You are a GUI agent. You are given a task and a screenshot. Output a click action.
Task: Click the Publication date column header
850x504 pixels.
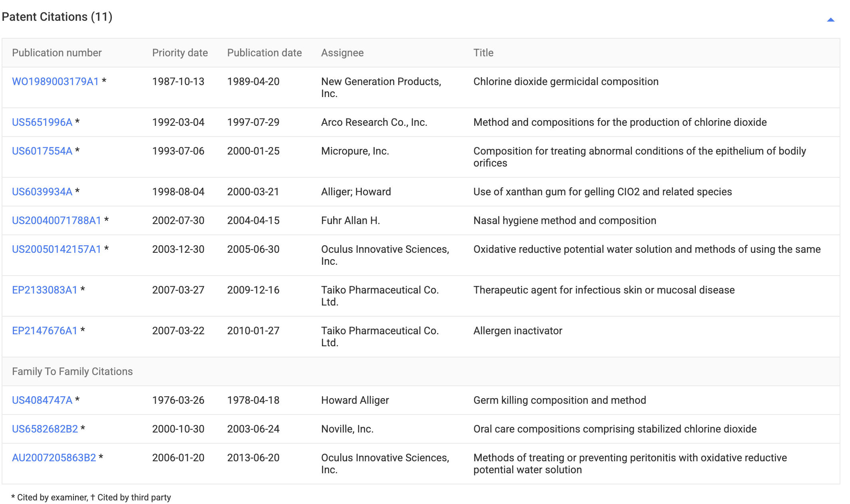coord(264,53)
